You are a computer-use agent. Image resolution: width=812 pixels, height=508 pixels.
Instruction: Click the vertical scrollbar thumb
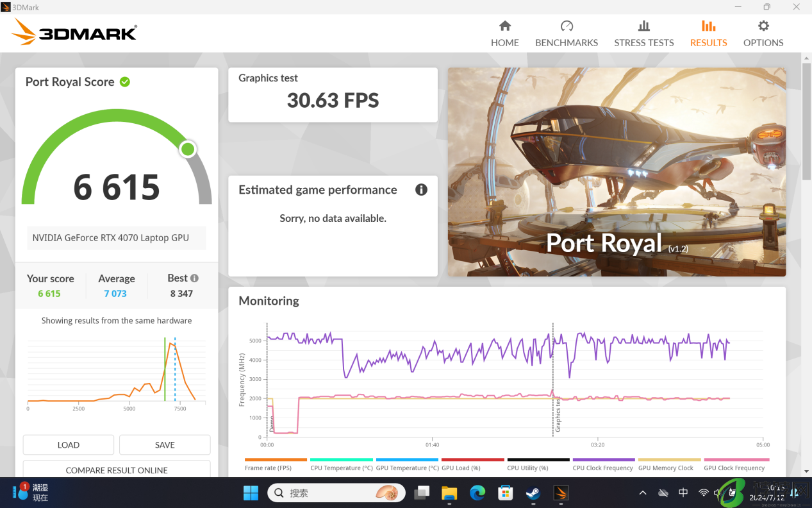click(806, 122)
